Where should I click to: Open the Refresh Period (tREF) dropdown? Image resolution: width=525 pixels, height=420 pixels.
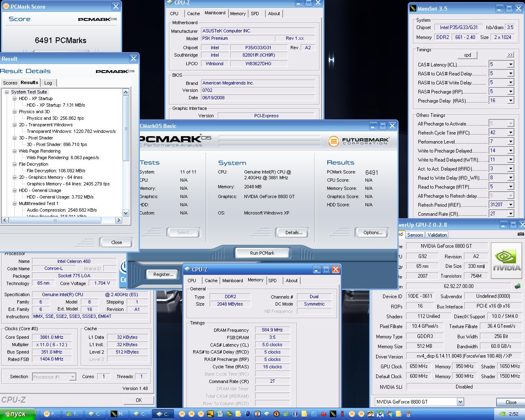point(511,204)
